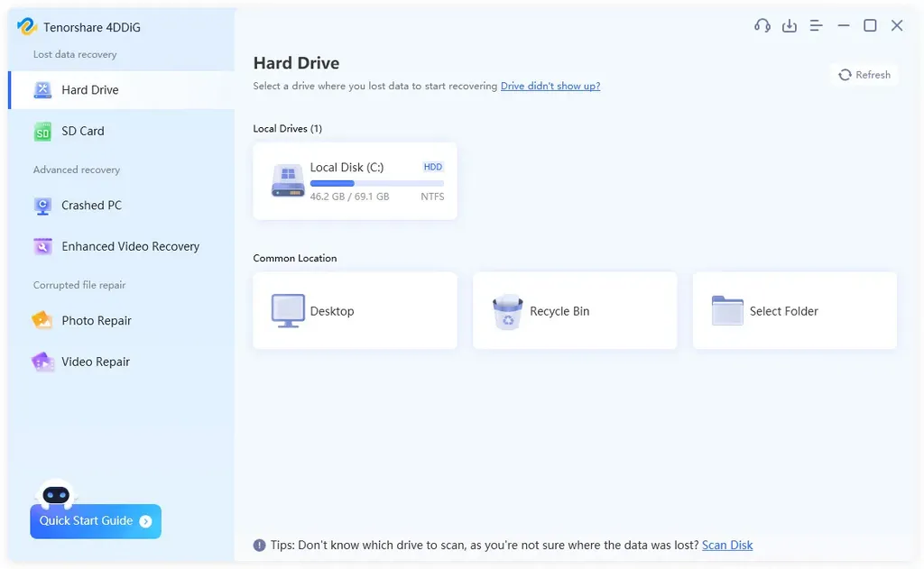This screenshot has width=924, height=569.
Task: Click the Video Repair icon
Action: coord(42,362)
